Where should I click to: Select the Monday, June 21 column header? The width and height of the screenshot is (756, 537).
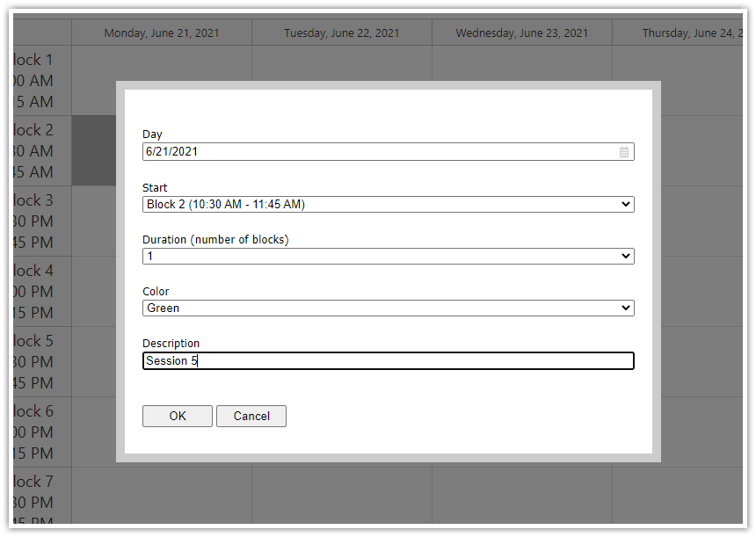point(161,32)
